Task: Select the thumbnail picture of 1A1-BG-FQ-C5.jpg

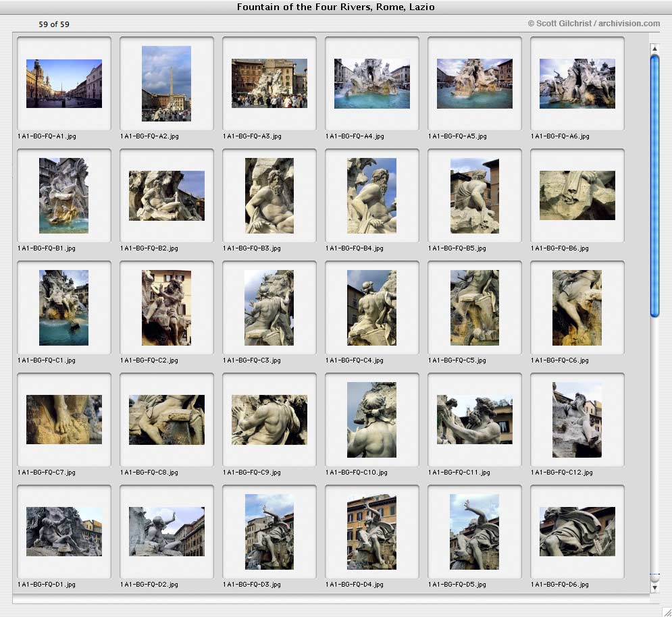Action: pos(474,308)
